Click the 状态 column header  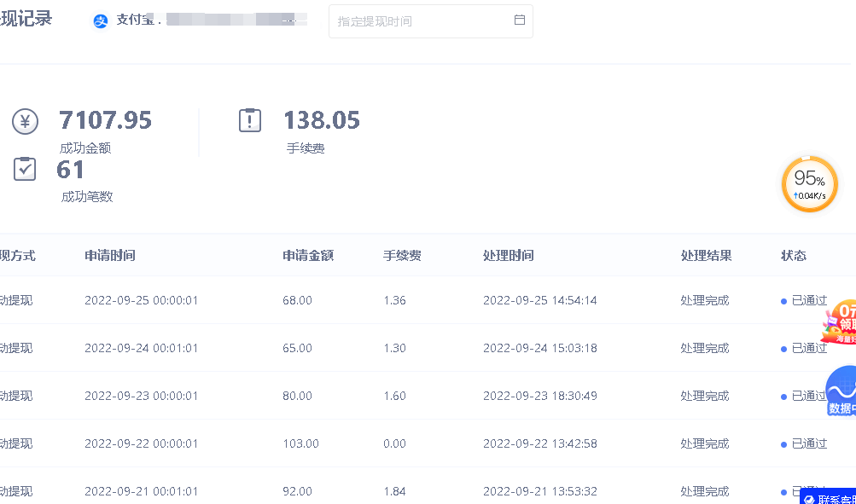point(793,255)
